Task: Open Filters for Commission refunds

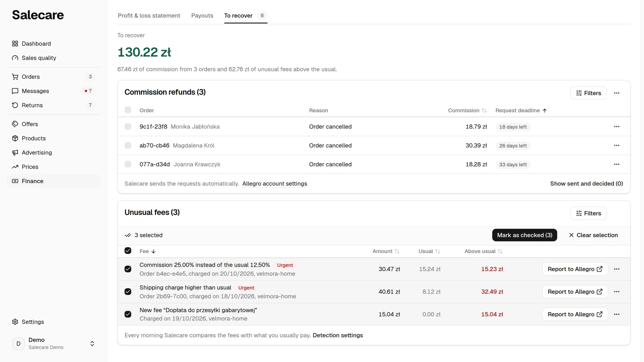Action: [588, 93]
